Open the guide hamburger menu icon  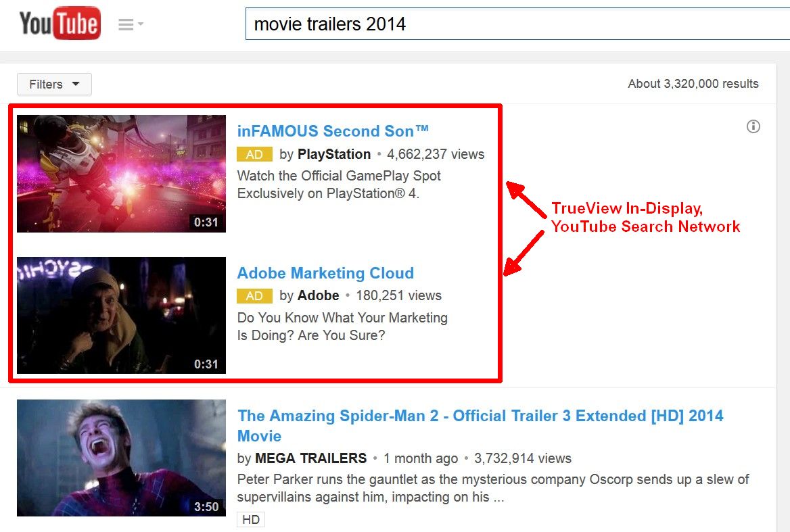point(126,22)
